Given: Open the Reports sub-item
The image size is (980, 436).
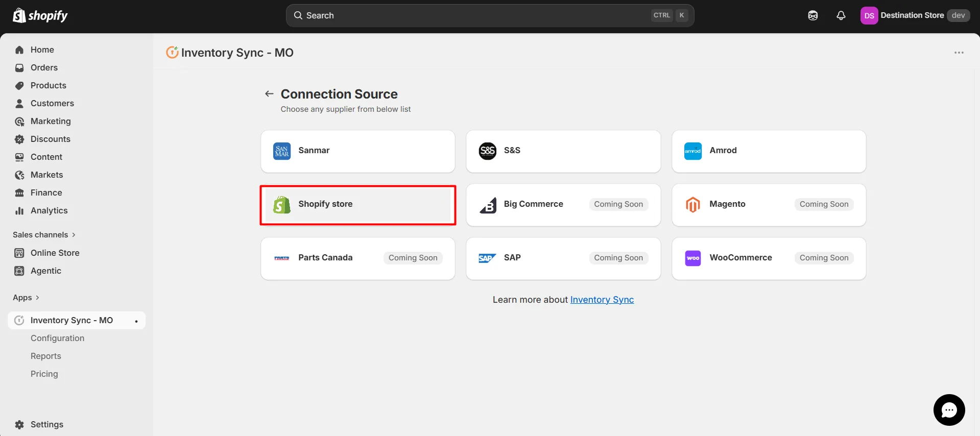Looking at the screenshot, I should click(45, 356).
